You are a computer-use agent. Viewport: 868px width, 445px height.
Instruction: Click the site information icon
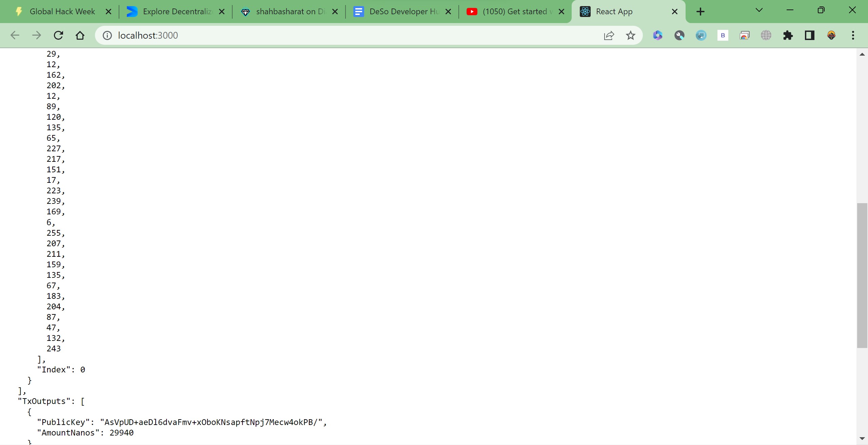coord(107,35)
